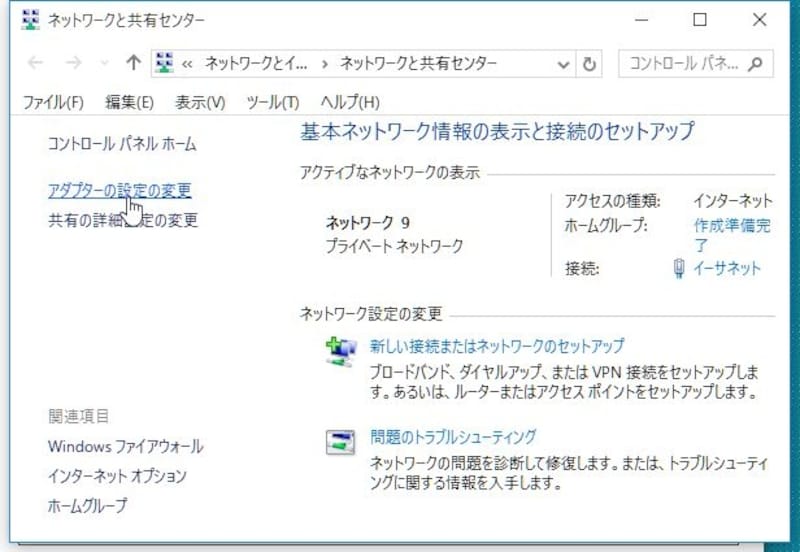Open the recent locations dropdown arrow
The width and height of the screenshot is (800, 552).
(x=104, y=64)
